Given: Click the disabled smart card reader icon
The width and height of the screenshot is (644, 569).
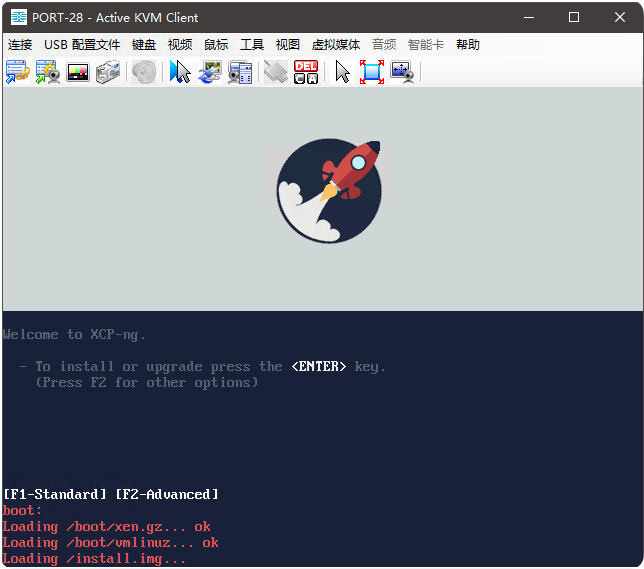Looking at the screenshot, I should coord(276,72).
